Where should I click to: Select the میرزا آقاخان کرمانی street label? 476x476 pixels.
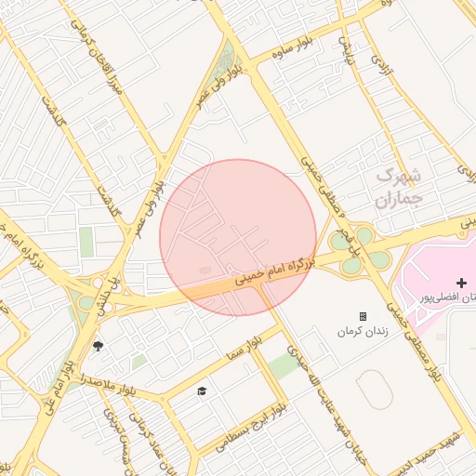click(x=97, y=57)
